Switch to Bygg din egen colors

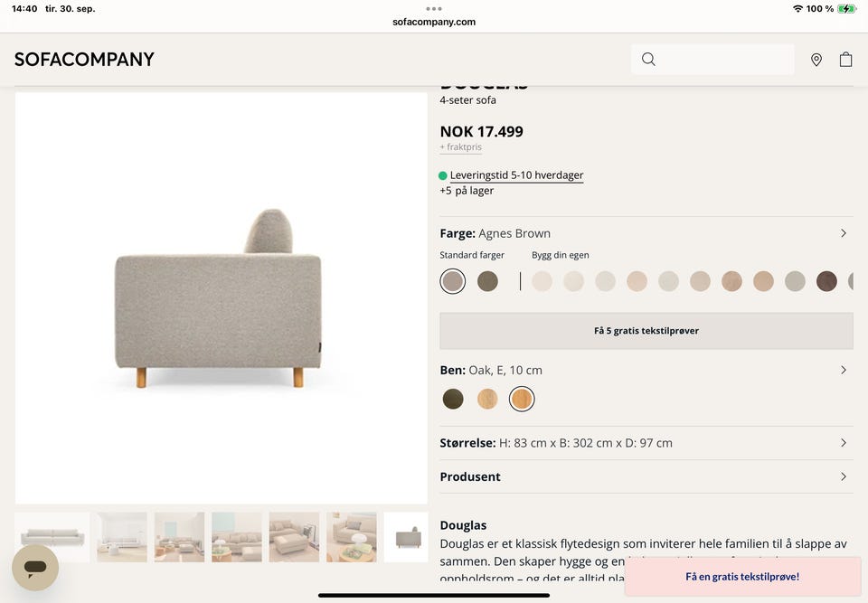tap(560, 255)
